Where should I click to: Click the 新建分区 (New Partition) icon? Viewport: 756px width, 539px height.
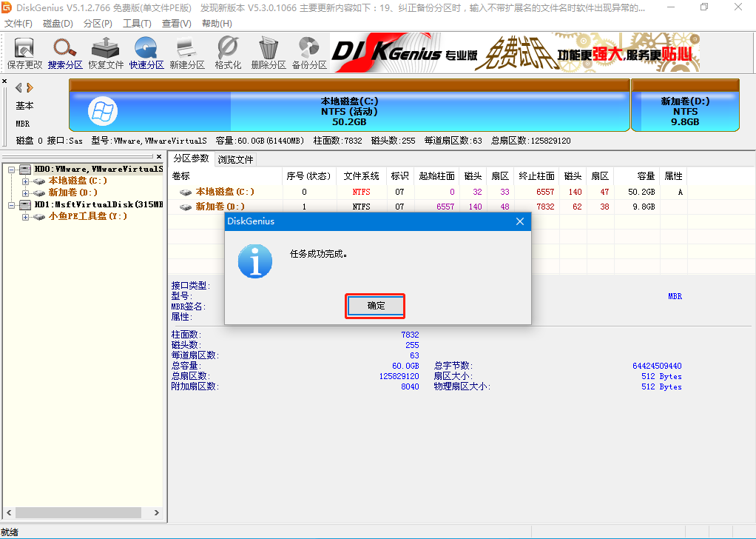[x=186, y=53]
